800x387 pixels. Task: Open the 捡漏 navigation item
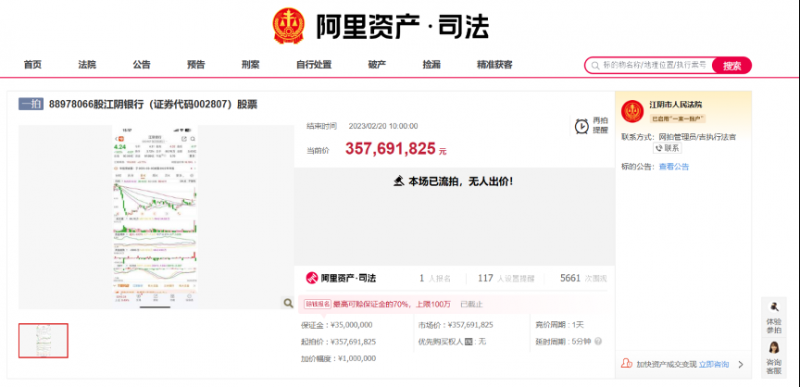[x=432, y=65]
